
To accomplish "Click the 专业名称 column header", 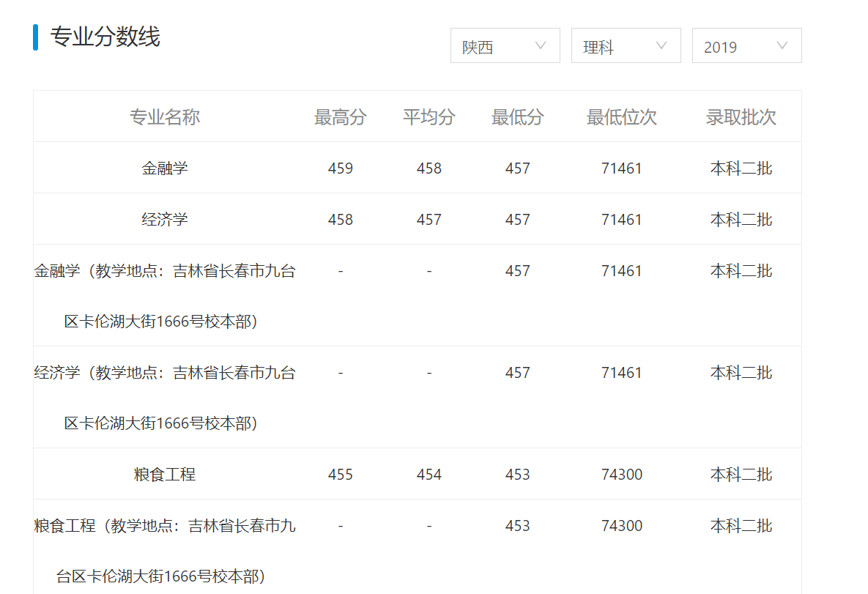I will [165, 116].
